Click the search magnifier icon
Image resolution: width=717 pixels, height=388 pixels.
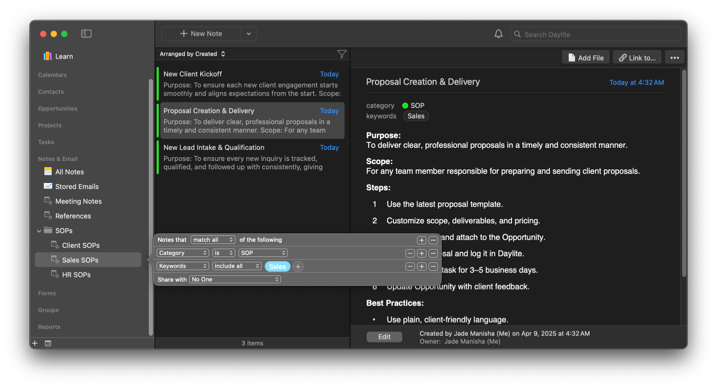(x=517, y=34)
